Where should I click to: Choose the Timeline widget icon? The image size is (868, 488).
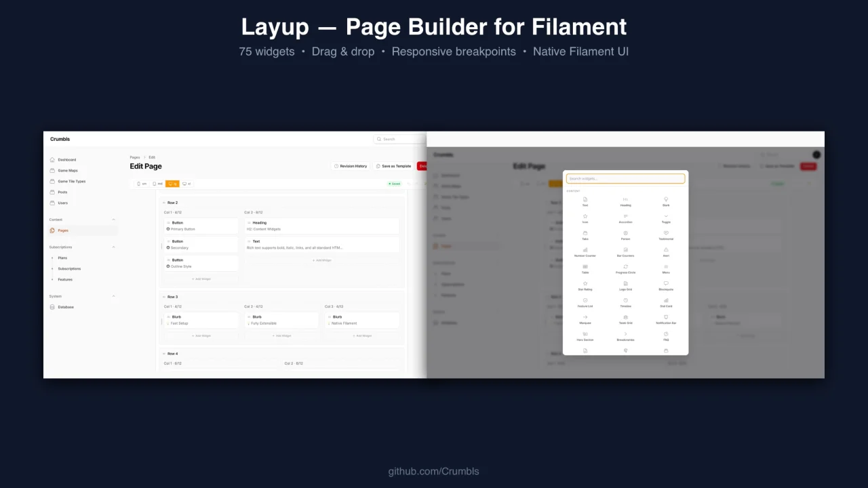tap(624, 304)
